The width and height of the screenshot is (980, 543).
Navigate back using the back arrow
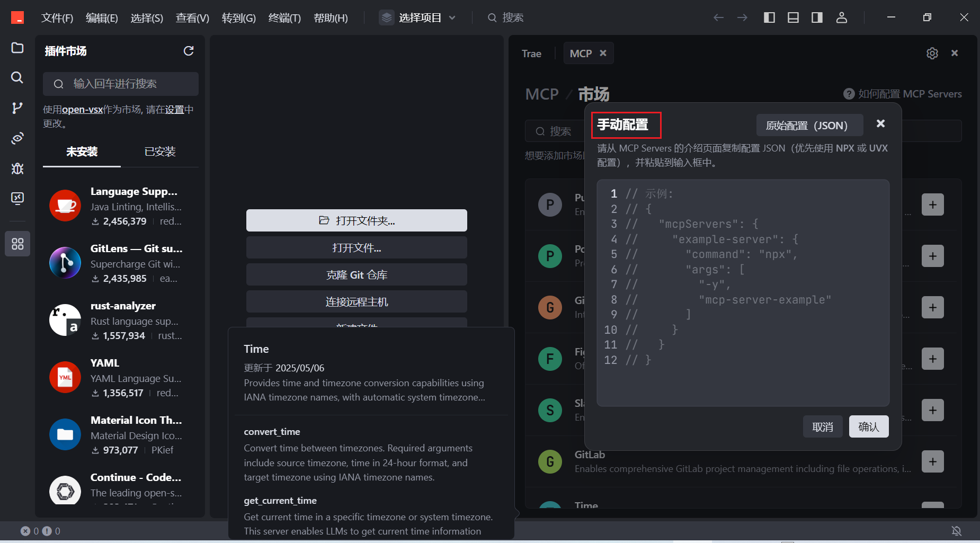point(719,17)
